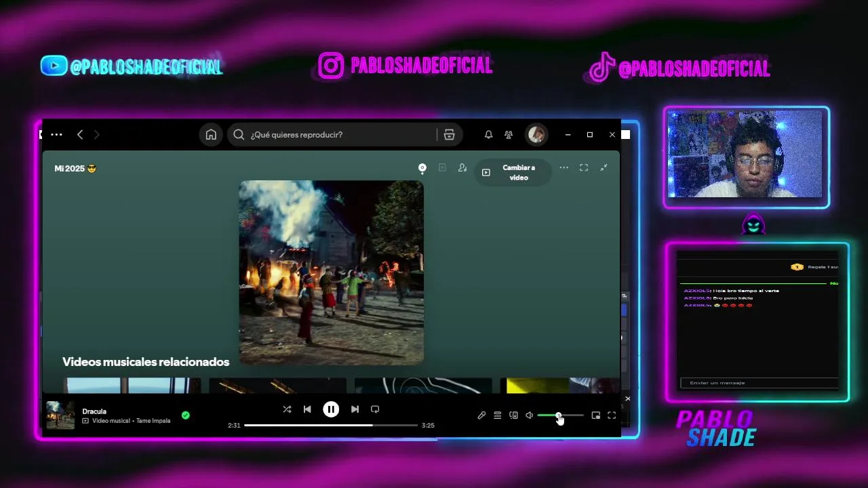The image size is (868, 488).
Task: Click 'Cambiar a video' button
Action: point(513,172)
